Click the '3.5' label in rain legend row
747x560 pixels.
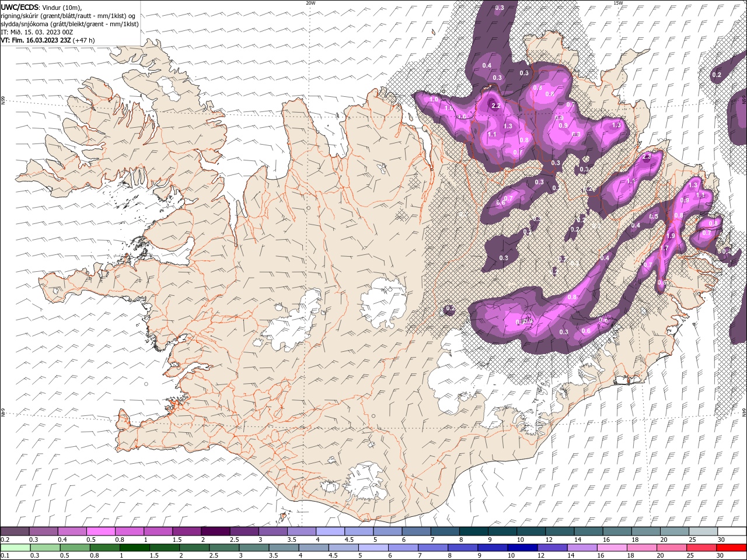tap(272, 556)
